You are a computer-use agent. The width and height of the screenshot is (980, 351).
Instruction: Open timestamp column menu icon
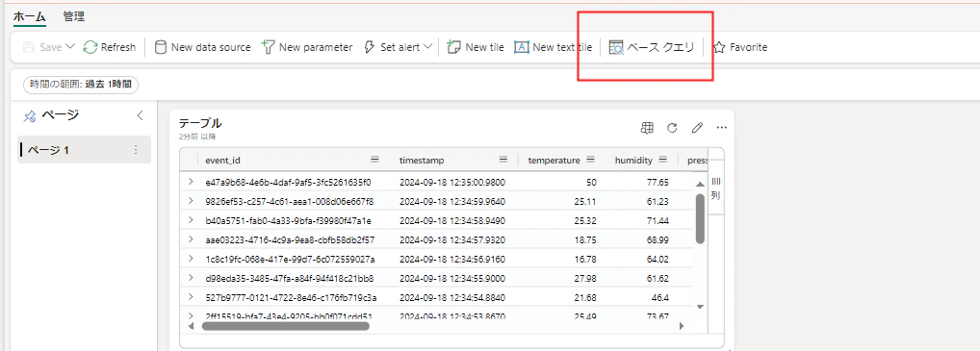(503, 160)
